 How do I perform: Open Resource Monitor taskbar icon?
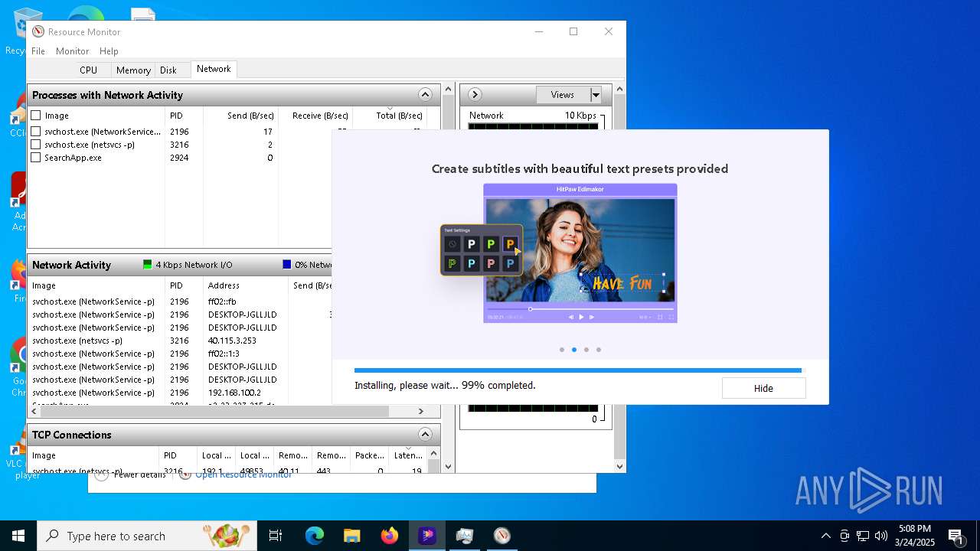[501, 536]
